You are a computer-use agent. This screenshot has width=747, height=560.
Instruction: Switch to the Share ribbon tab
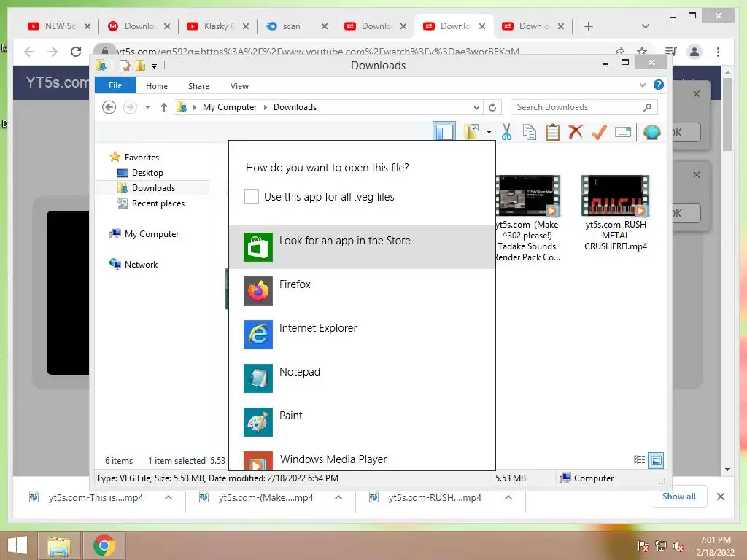tap(198, 86)
